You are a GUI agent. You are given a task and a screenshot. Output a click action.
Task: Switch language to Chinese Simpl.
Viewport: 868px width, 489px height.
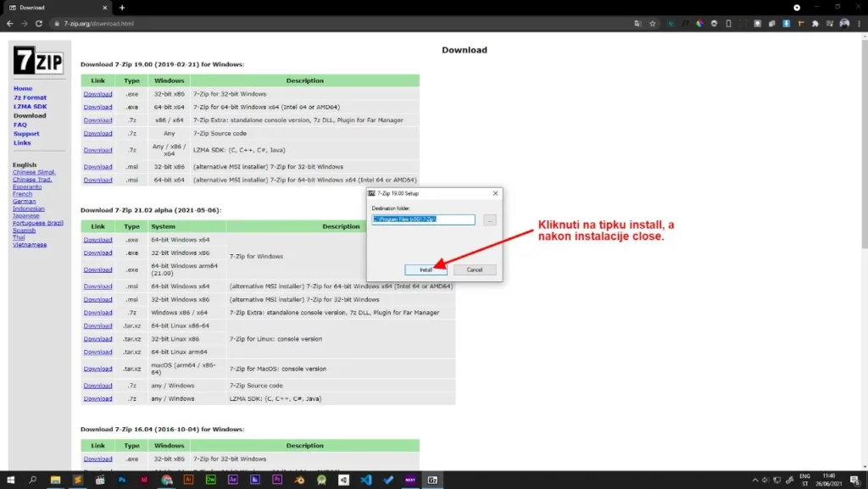34,172
